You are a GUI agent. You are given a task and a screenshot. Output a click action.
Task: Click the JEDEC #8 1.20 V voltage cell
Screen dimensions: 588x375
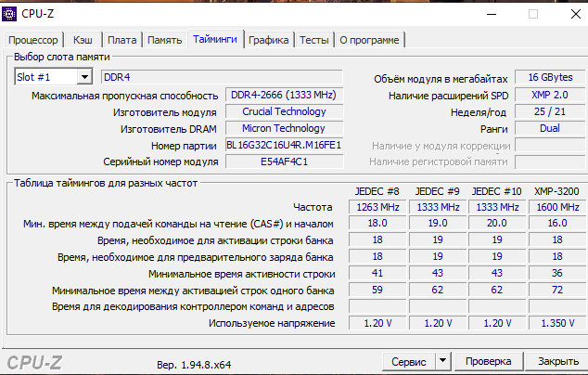tap(377, 323)
